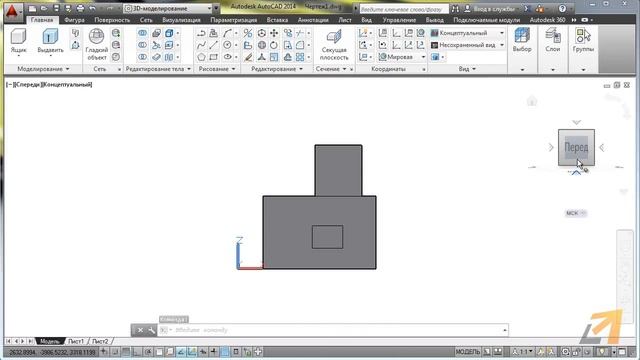Toggle Object Snap in the status bar

point(159,351)
